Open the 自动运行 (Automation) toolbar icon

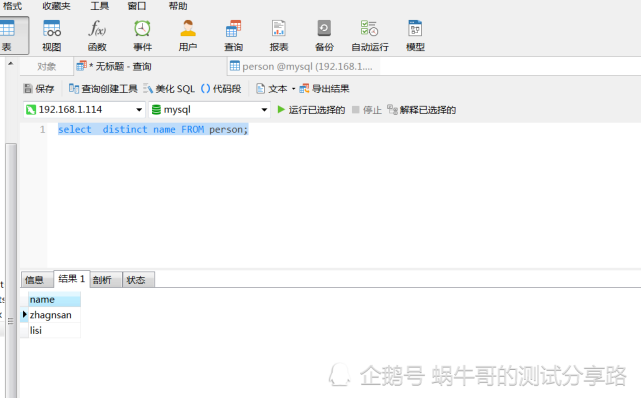coord(370,36)
